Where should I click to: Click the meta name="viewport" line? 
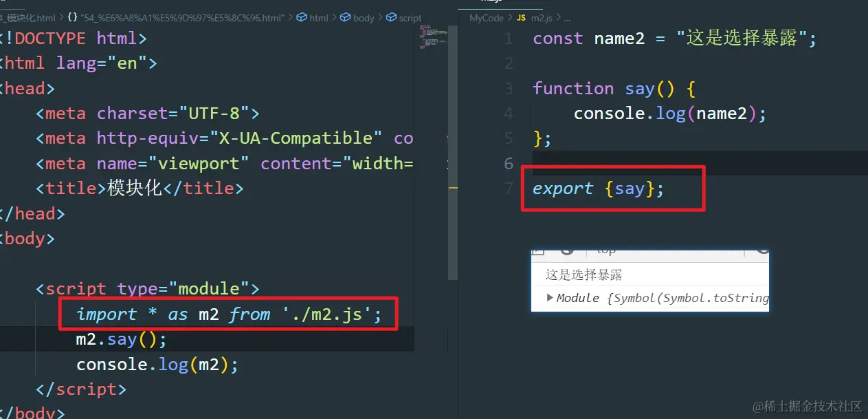pyautogui.click(x=225, y=163)
